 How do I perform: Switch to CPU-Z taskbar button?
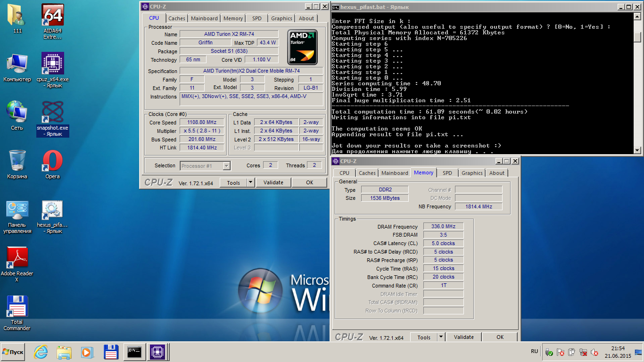(x=158, y=352)
